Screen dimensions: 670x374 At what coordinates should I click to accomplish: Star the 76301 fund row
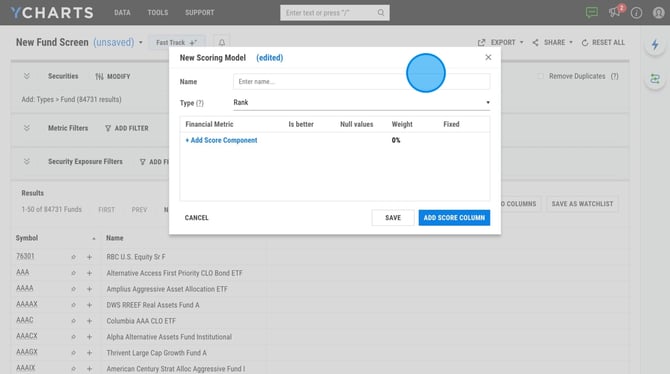73,257
